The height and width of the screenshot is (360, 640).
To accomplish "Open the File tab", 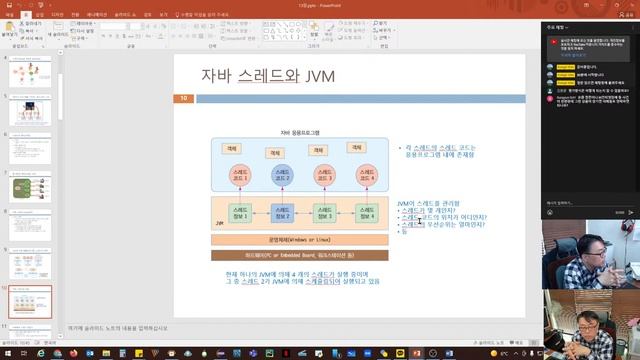I will click(x=9, y=15).
